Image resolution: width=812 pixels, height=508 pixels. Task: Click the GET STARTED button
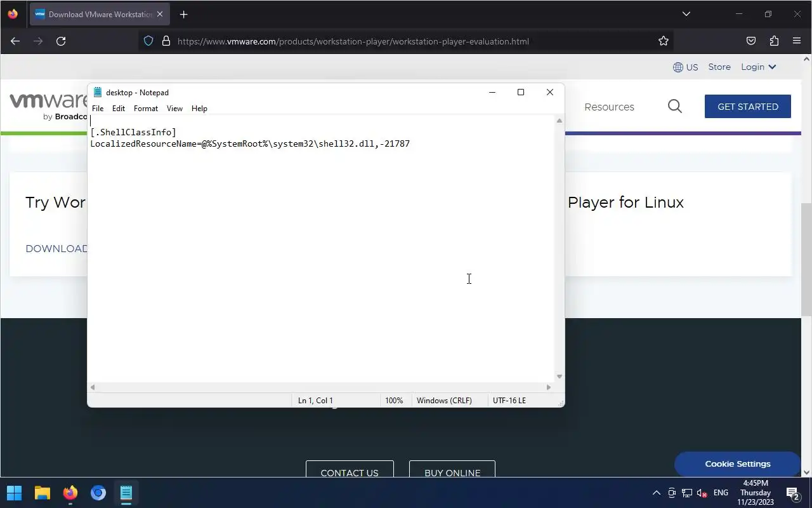click(x=748, y=107)
